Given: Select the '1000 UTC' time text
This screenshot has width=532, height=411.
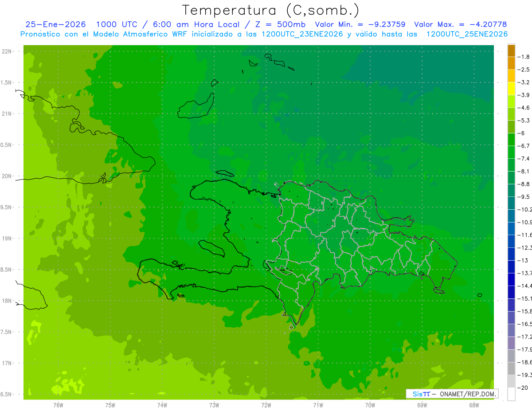Looking at the screenshot, I should coord(117,24).
